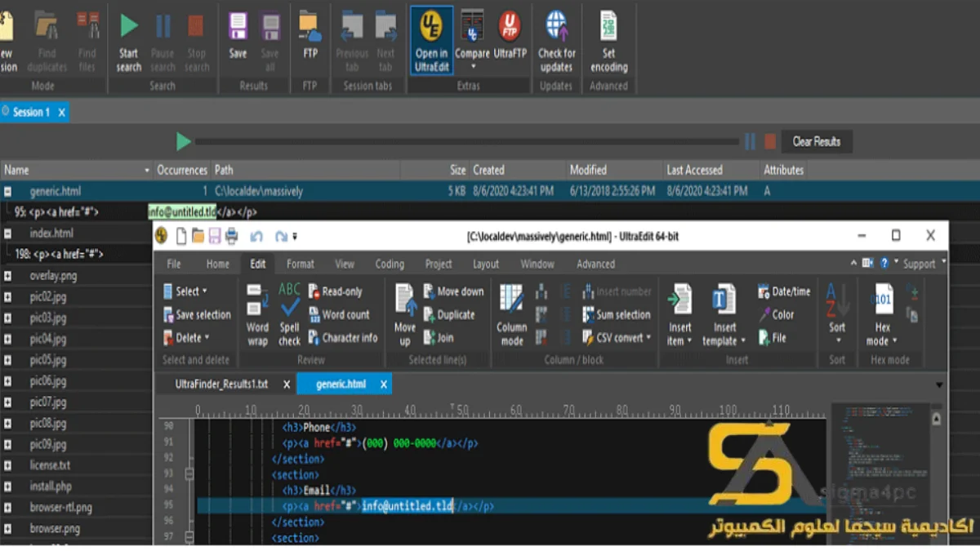Viewport: 980px width, 551px height.
Task: Click the Save all icon
Action: click(x=270, y=26)
